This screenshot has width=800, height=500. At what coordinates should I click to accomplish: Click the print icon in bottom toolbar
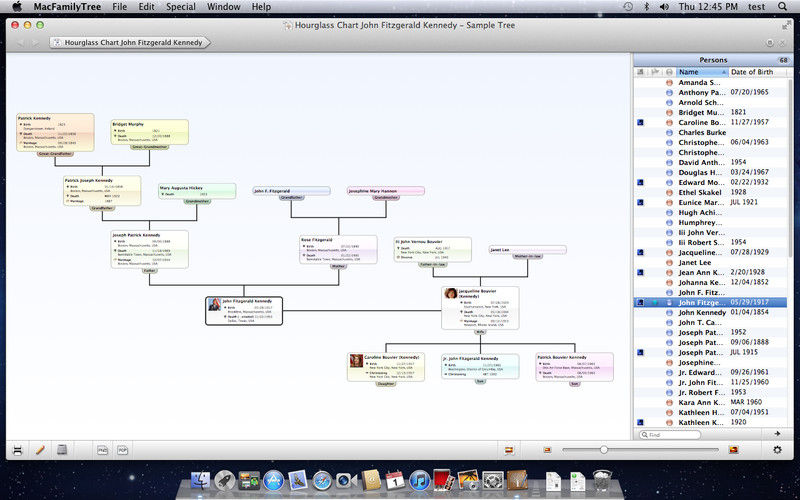pos(17,450)
